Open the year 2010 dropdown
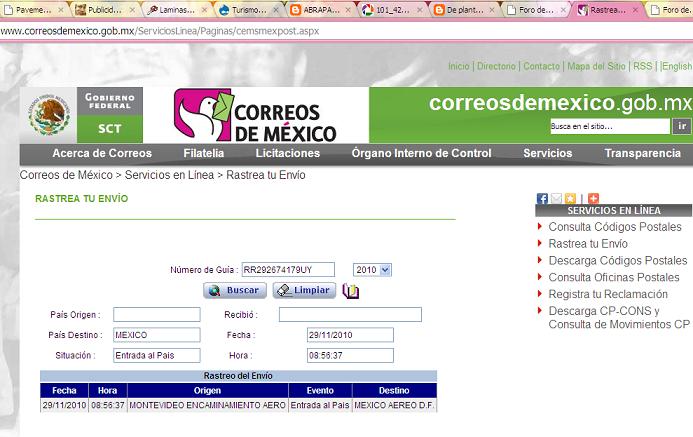 pos(372,270)
